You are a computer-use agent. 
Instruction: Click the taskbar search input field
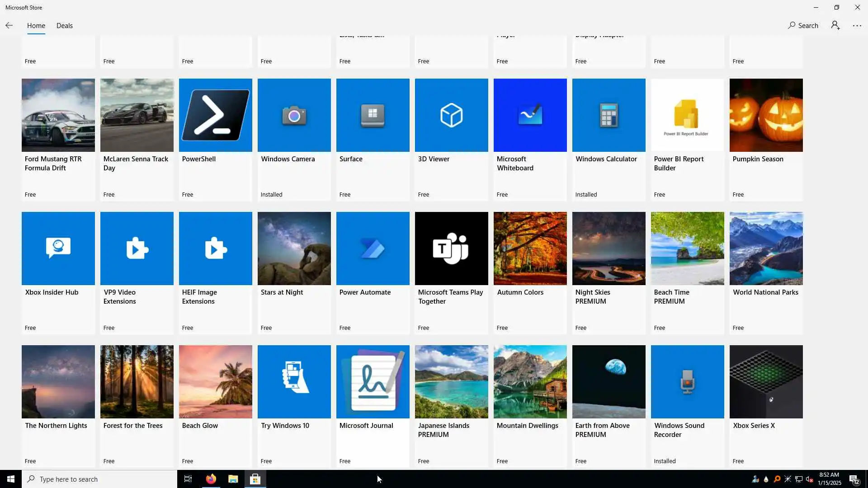click(x=99, y=479)
